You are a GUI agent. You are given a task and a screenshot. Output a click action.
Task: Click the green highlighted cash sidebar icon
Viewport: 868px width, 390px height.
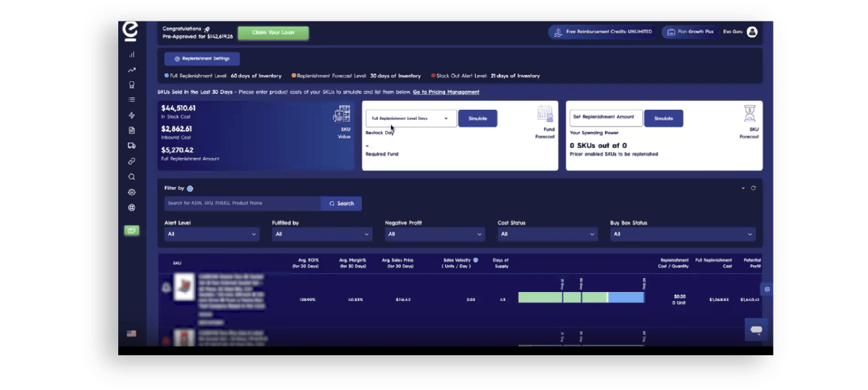pos(131,230)
